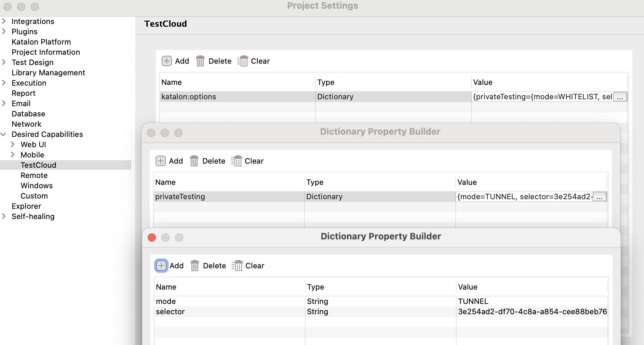Select Remote under Desired Capabilities

(34, 175)
